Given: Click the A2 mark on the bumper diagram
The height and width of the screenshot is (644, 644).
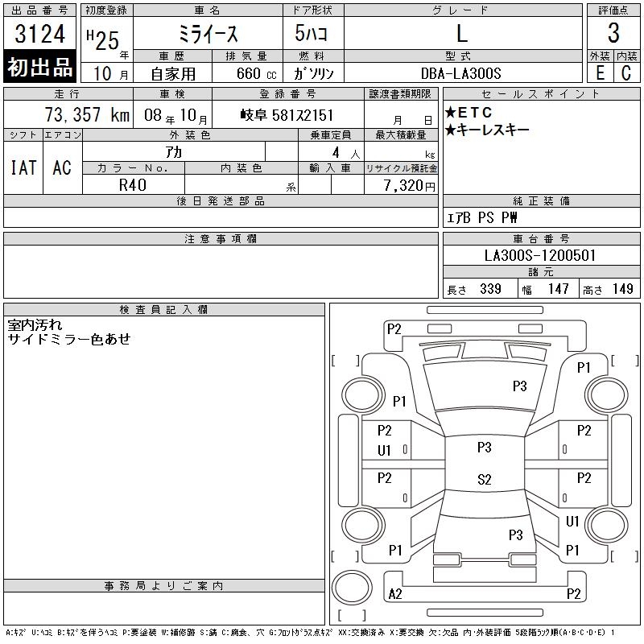Looking at the screenshot, I should click(x=394, y=594).
